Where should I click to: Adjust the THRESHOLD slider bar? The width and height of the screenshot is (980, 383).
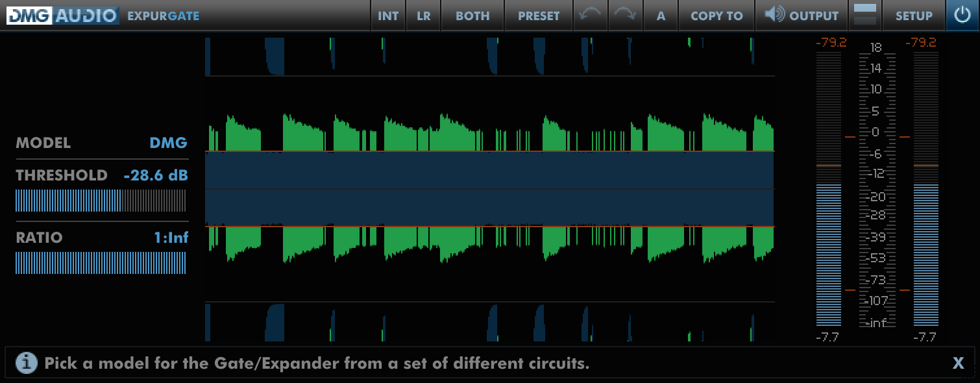click(x=101, y=201)
